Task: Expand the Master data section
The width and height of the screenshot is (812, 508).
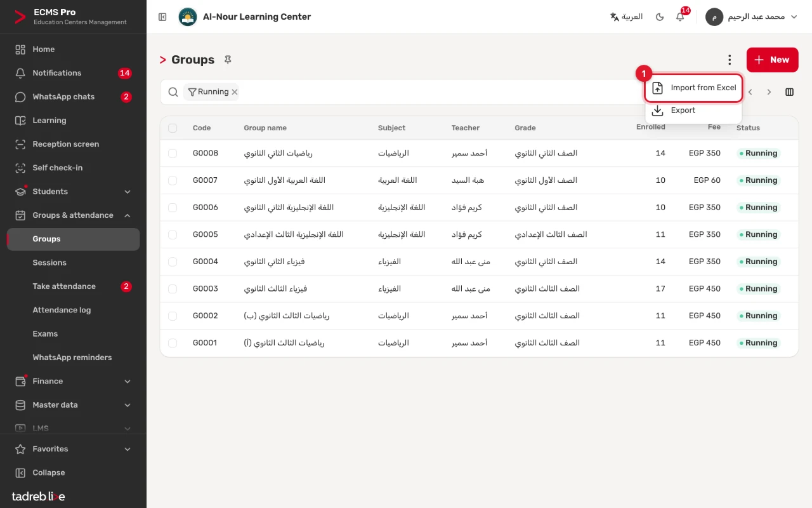Action: click(74, 405)
